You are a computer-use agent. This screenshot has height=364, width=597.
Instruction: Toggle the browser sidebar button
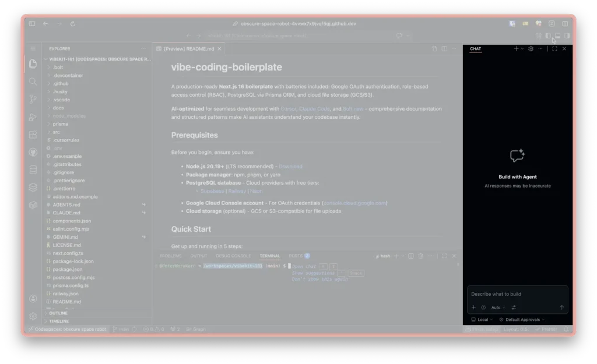[32, 23]
